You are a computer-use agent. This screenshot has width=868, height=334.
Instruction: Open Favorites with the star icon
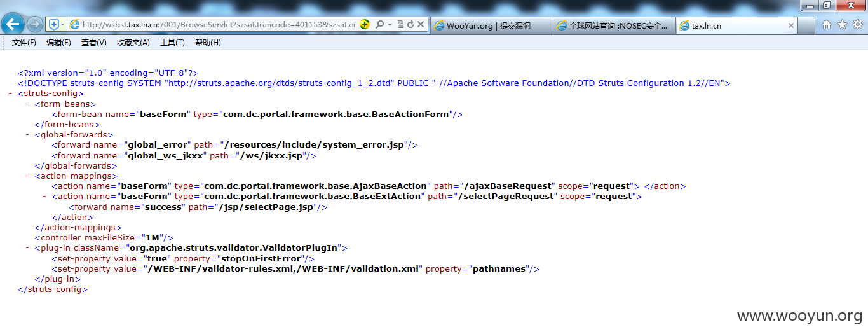coord(843,25)
